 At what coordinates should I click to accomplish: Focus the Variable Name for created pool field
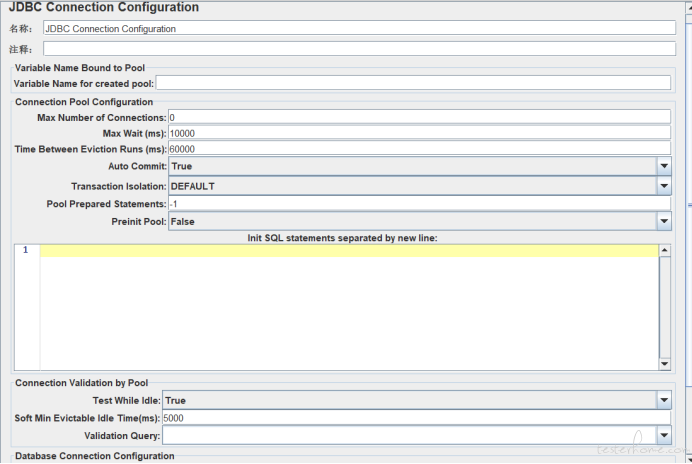tap(412, 83)
